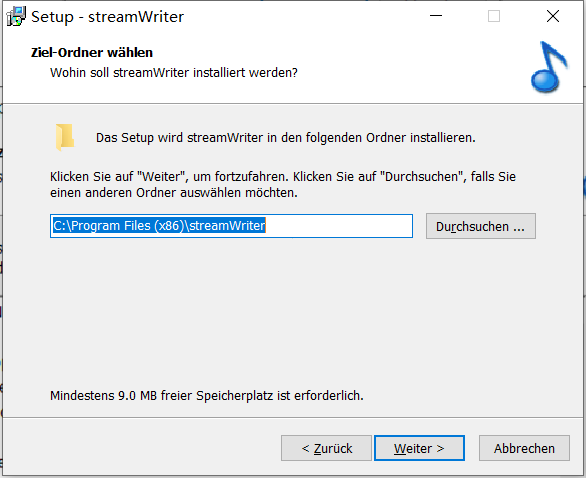Click the 'Das Setup wird streamWriter' sentence
586x478 pixels.
point(286,138)
